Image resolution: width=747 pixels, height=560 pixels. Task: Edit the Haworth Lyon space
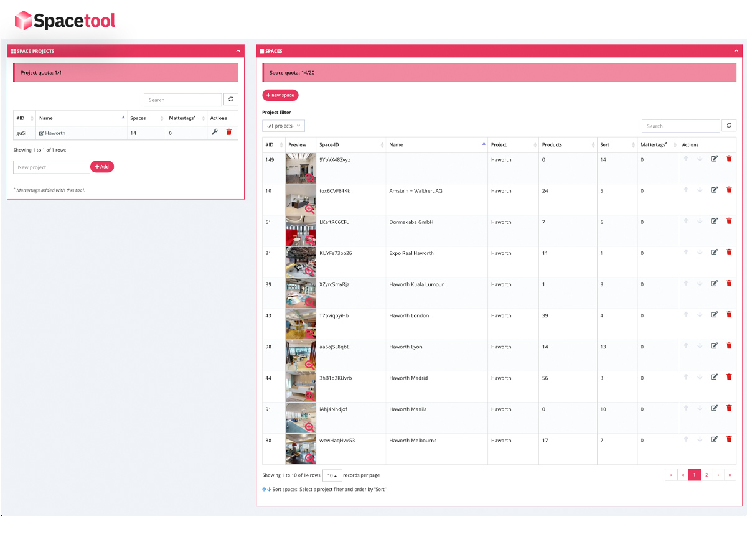[714, 345]
